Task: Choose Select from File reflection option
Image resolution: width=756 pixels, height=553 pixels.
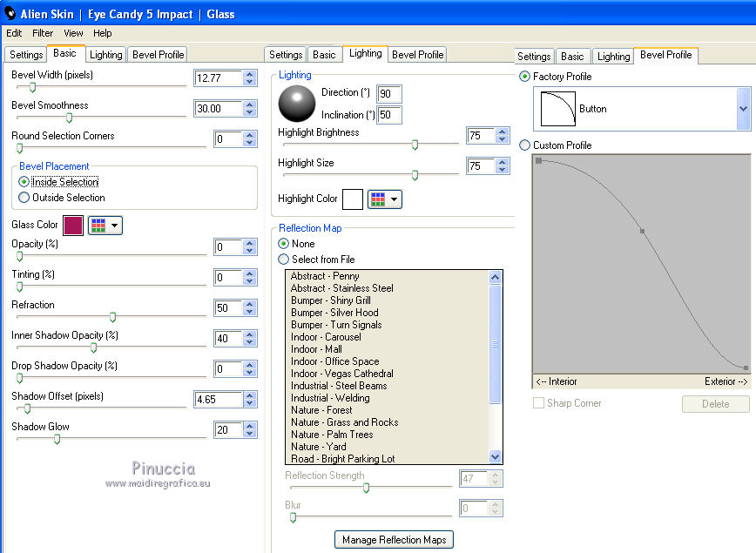Action: (283, 260)
